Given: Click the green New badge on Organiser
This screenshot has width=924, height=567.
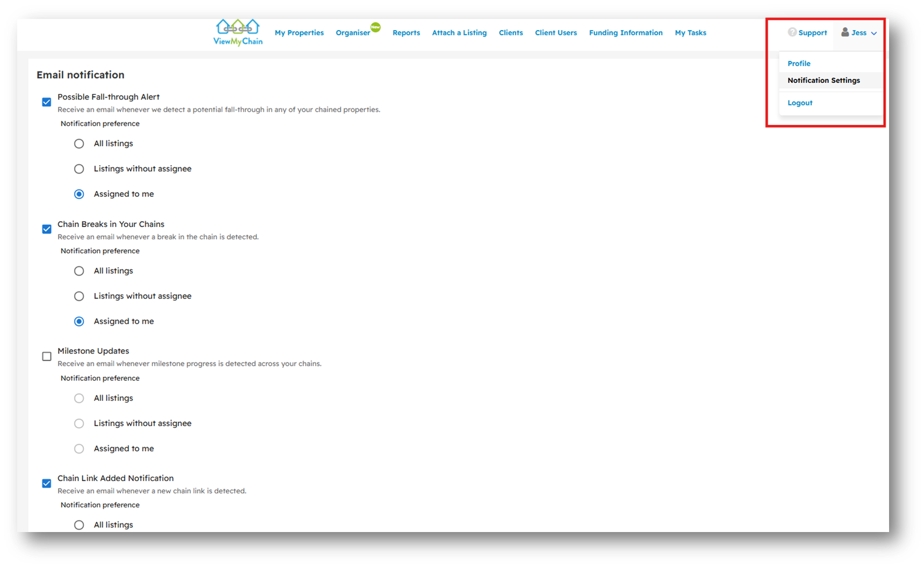Looking at the screenshot, I should [375, 27].
